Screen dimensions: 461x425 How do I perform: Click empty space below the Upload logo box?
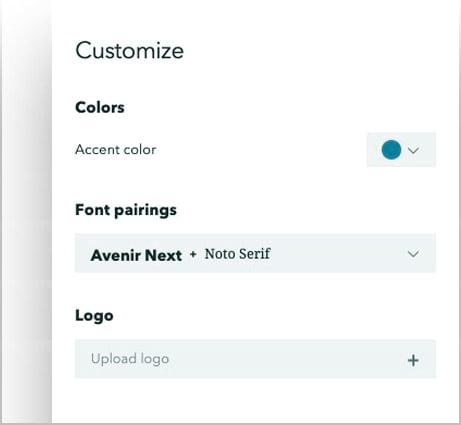255,400
